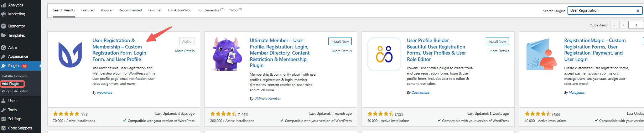This screenshot has height=133, width=644.
Task: Click the 2,369 items count text
Action: tap(599, 25)
